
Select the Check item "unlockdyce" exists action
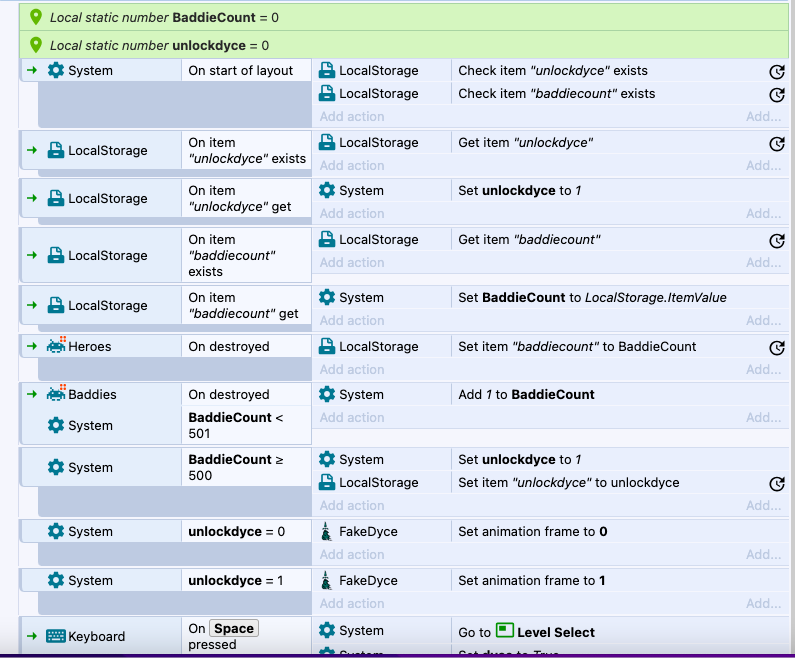click(551, 70)
